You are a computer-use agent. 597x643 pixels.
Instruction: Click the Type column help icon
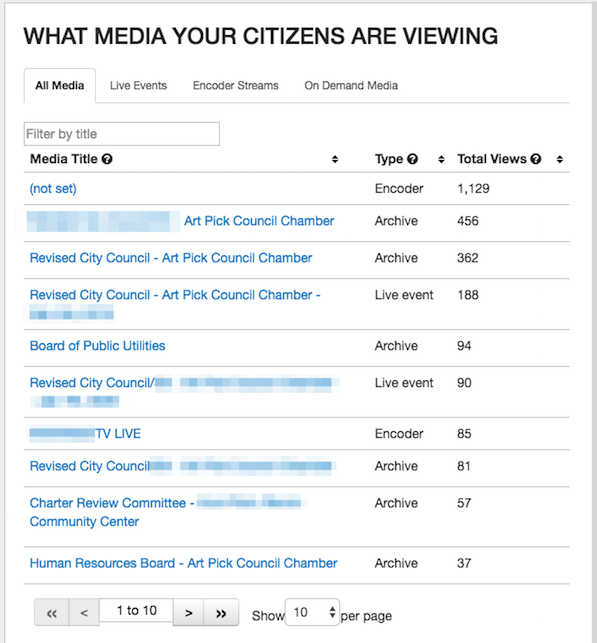coord(412,159)
